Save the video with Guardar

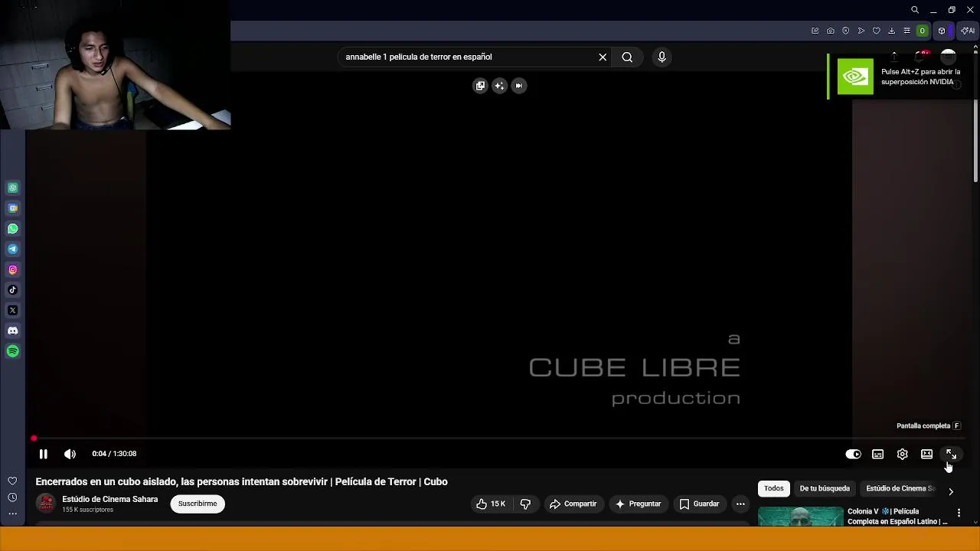pyautogui.click(x=699, y=504)
